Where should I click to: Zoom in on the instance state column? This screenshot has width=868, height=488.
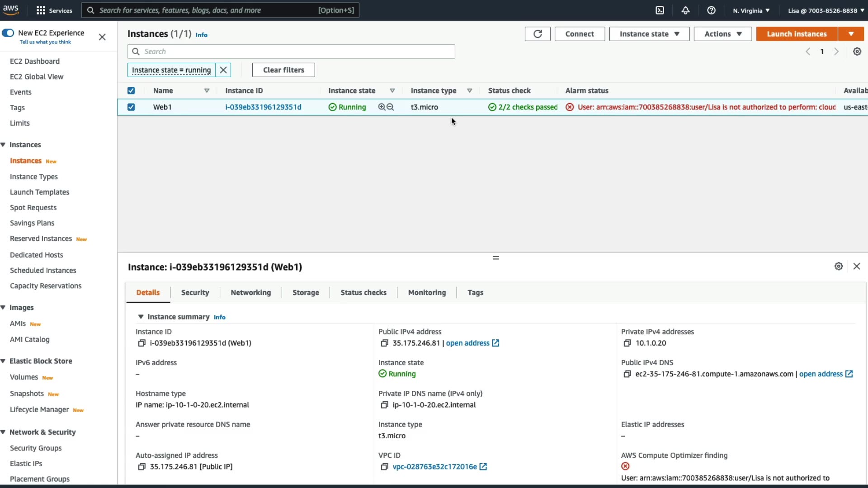click(x=382, y=107)
